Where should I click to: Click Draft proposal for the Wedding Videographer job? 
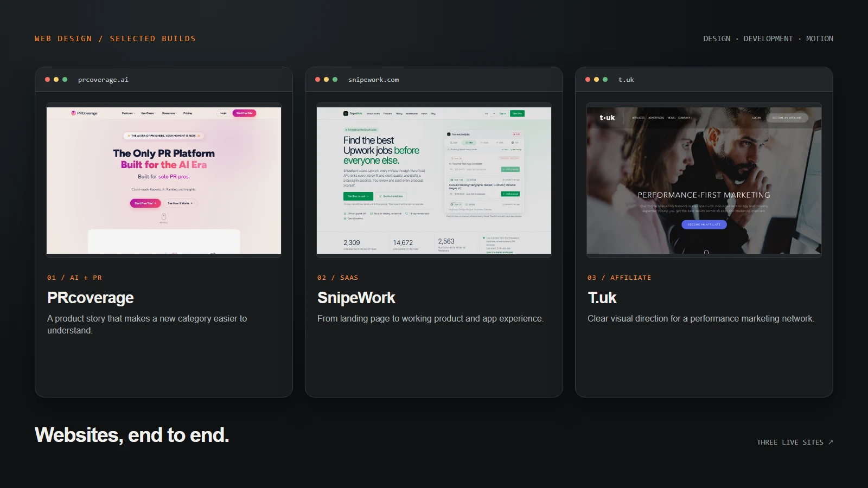pos(510,194)
